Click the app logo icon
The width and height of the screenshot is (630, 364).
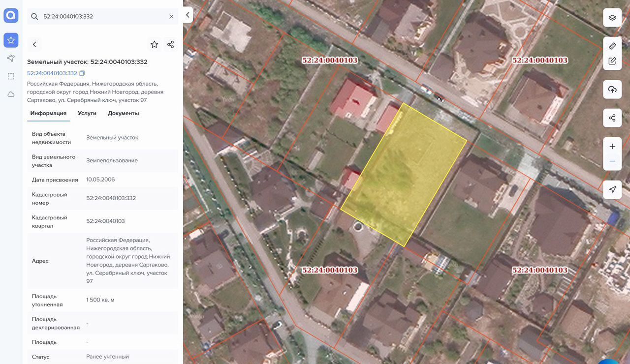[11, 16]
